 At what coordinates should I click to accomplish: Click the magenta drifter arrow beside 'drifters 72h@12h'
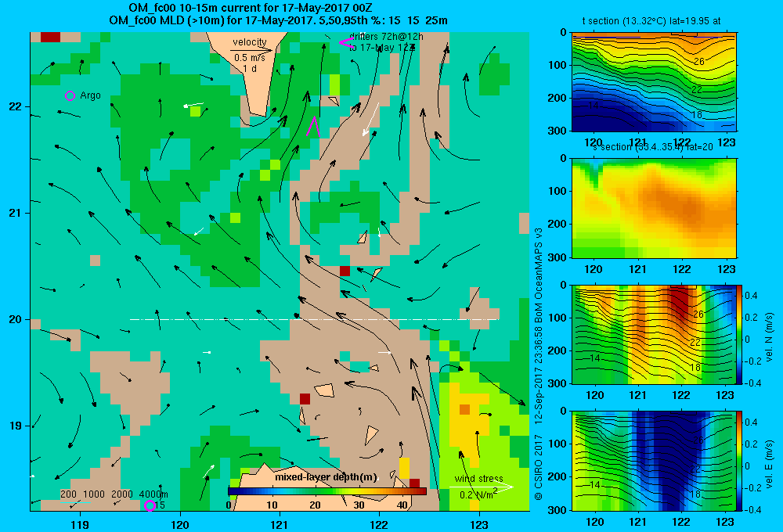(347, 43)
